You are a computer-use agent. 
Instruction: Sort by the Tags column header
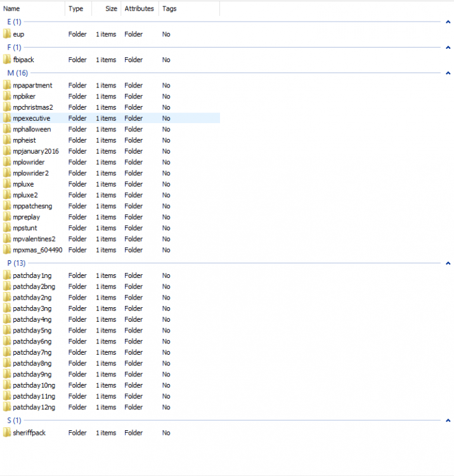pos(169,8)
